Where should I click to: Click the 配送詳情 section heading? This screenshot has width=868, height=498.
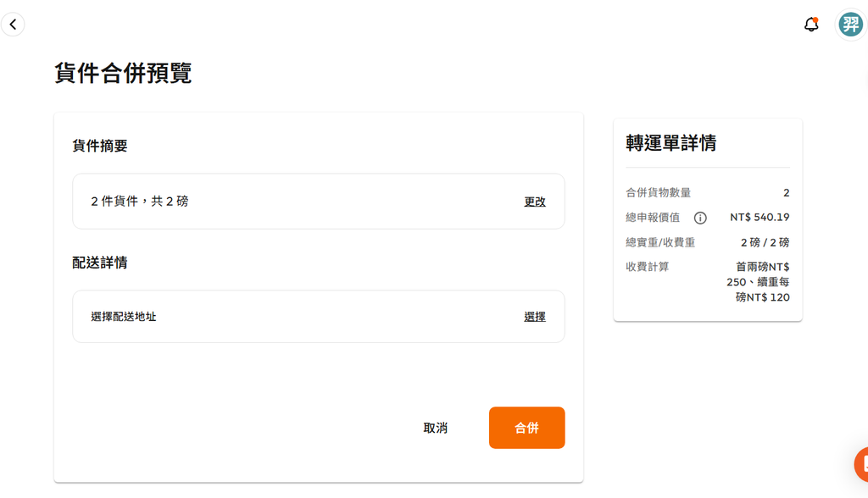tap(100, 263)
